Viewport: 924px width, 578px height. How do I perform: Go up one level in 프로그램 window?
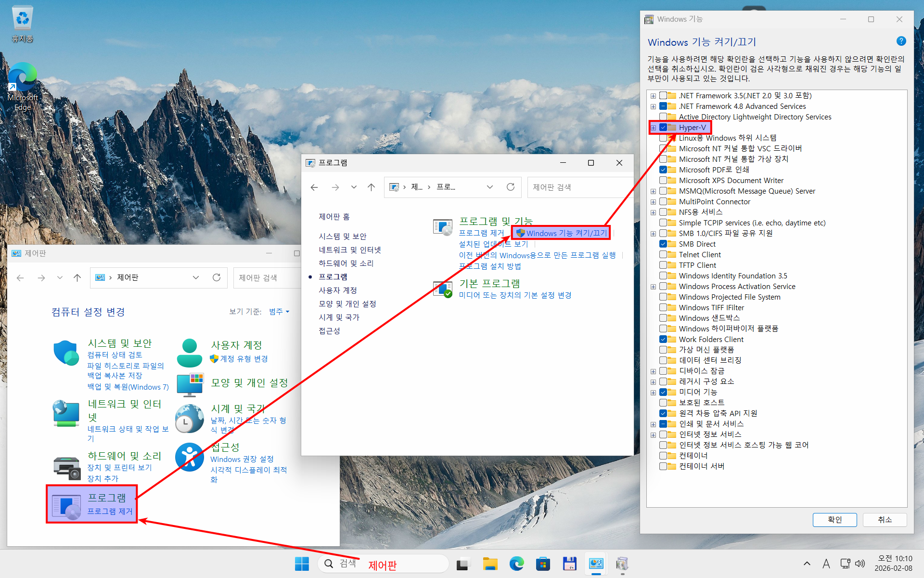pyautogui.click(x=371, y=187)
